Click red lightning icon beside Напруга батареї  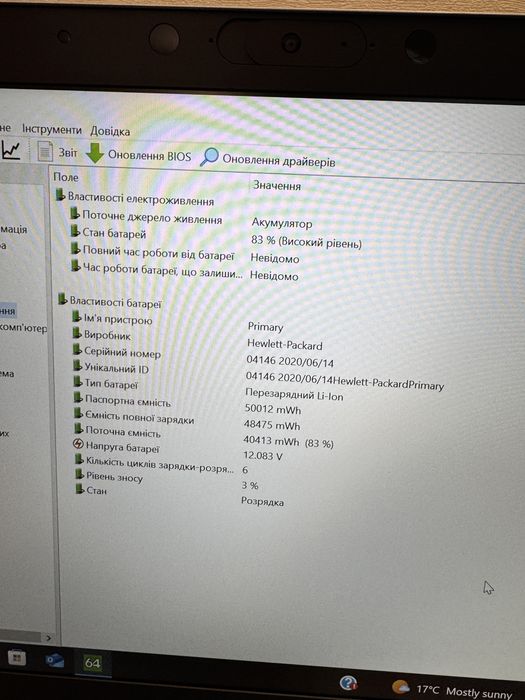click(x=78, y=444)
